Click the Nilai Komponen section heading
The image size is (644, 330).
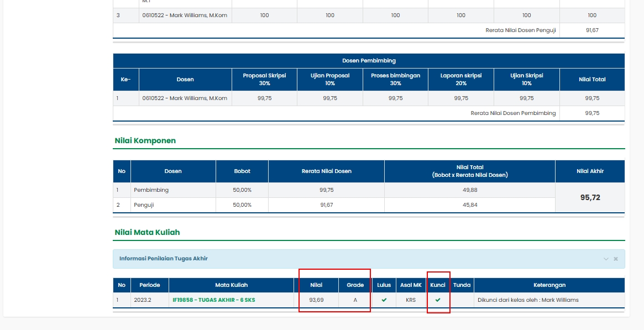point(145,141)
